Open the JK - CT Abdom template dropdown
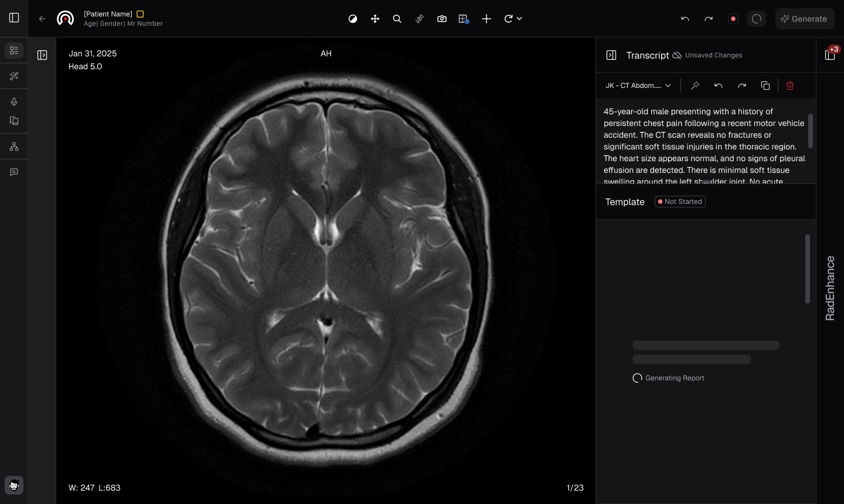This screenshot has width=844, height=504. point(638,86)
